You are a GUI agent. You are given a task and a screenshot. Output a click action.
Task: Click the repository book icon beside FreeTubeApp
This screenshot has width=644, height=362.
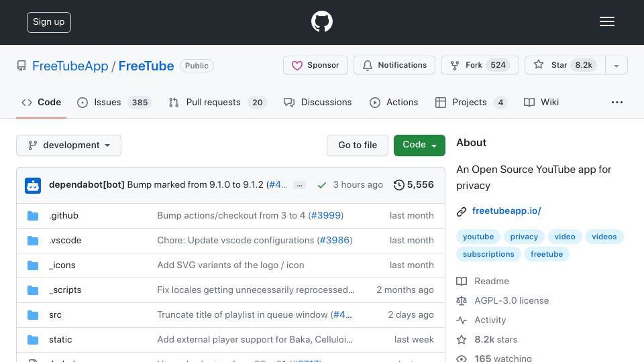21,66
